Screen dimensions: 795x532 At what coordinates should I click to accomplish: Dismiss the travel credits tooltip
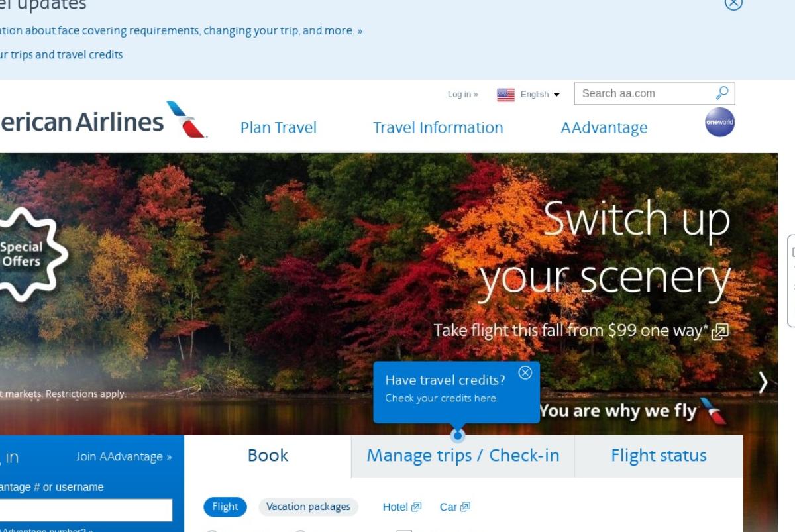525,372
